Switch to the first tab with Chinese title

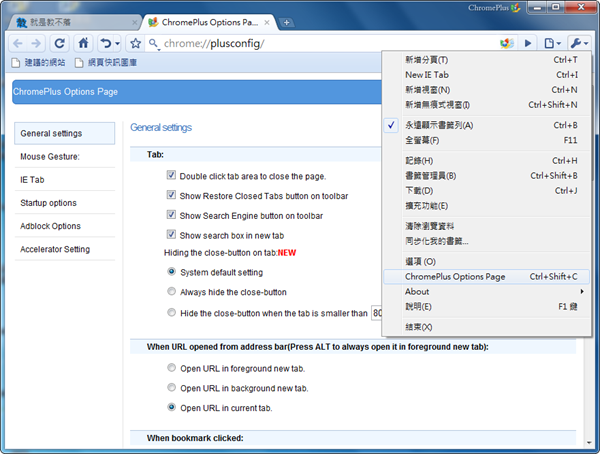pyautogui.click(x=73, y=23)
